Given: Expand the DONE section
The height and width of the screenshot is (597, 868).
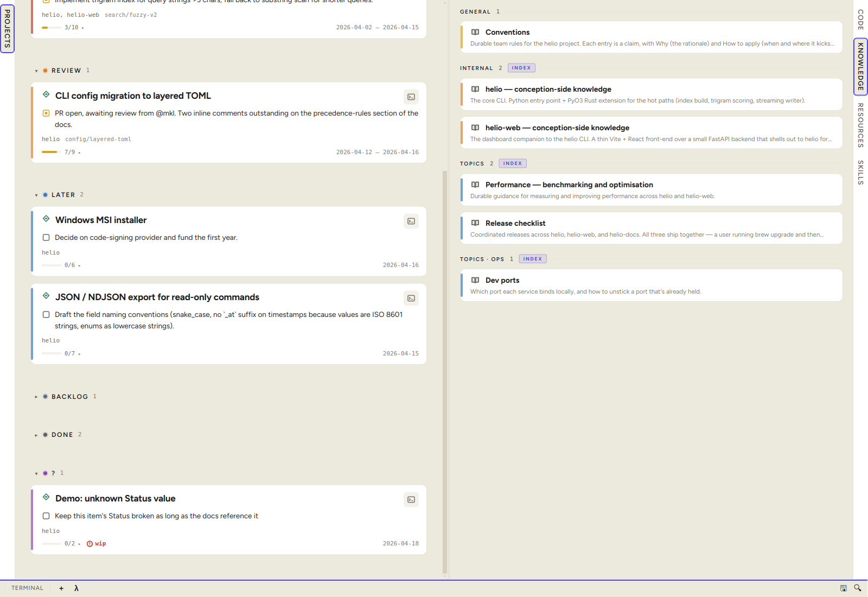Looking at the screenshot, I should click(x=36, y=435).
